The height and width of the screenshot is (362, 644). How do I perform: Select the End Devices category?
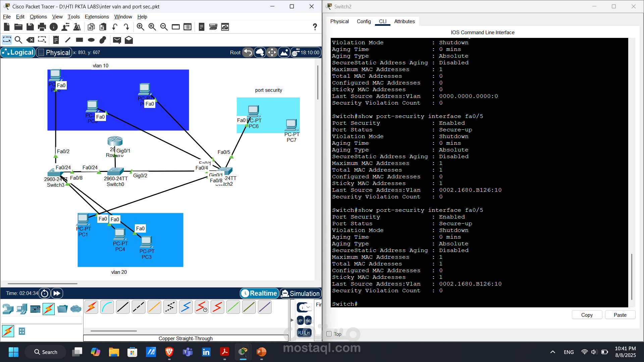pos(22,309)
